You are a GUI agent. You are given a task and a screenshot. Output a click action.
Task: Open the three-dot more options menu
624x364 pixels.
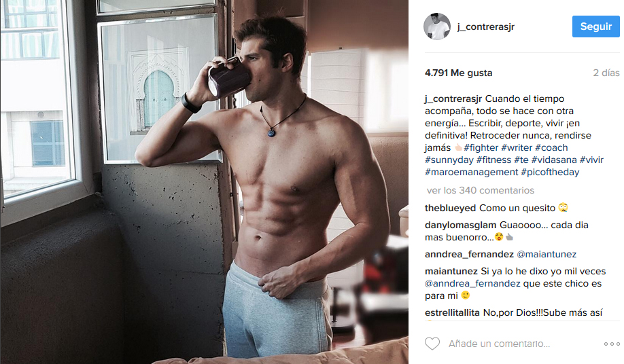pos(612,344)
